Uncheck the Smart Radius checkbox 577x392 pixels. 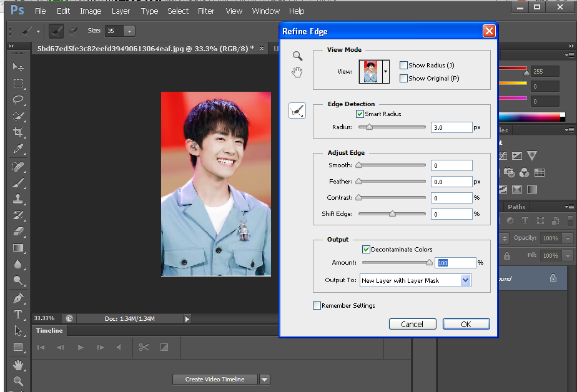[360, 114]
